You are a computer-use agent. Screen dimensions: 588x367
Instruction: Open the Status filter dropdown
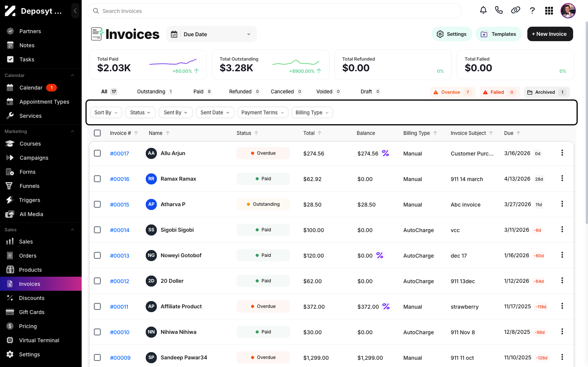click(140, 112)
